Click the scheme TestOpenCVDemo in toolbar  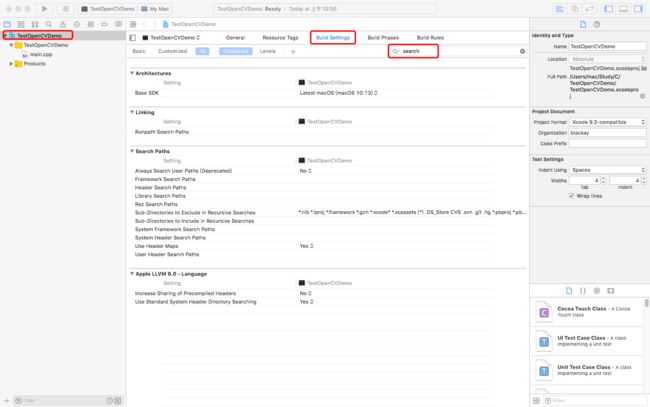coord(109,9)
